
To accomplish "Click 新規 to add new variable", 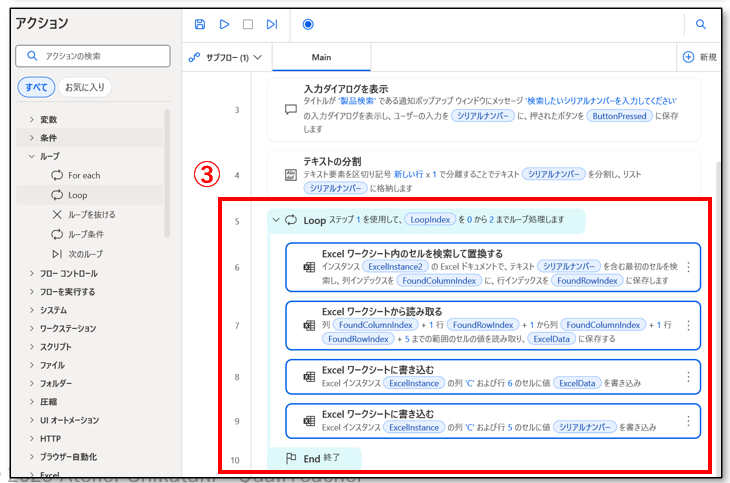I will [699, 57].
